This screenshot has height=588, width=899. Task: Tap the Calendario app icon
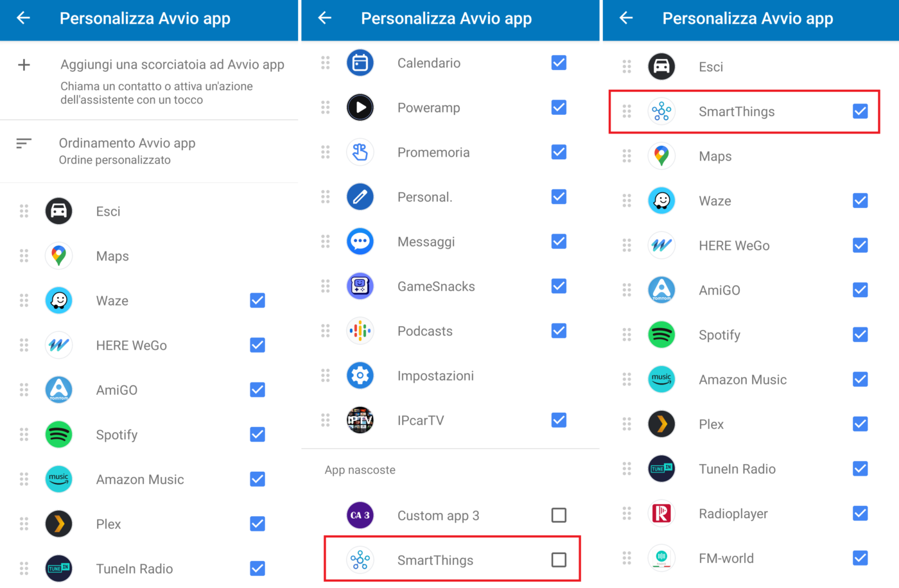click(x=360, y=63)
